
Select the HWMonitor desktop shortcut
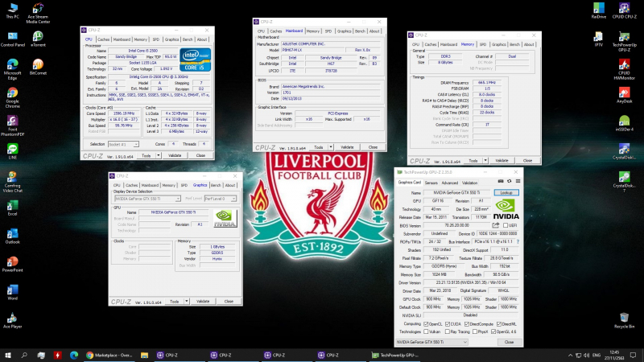click(x=624, y=68)
